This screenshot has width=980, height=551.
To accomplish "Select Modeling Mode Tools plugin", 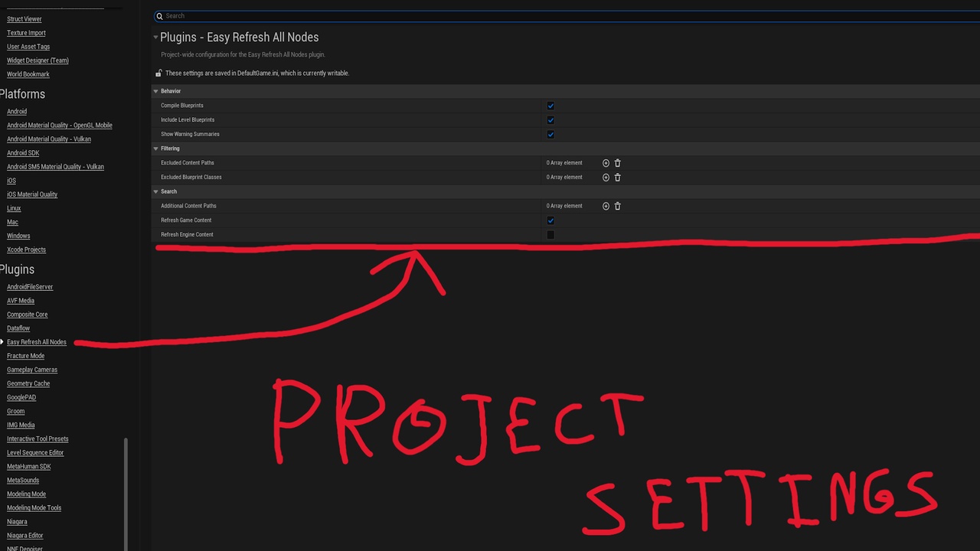I will (x=34, y=508).
